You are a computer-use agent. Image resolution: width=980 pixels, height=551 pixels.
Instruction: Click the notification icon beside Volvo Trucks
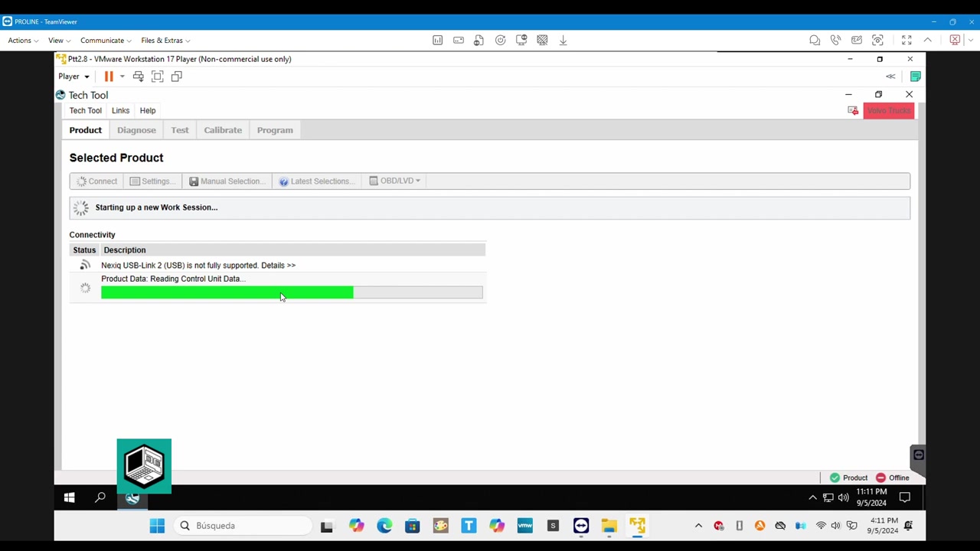[x=853, y=111]
